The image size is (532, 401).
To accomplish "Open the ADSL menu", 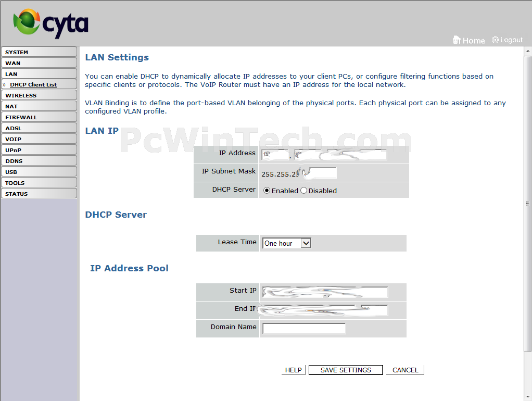I will [39, 128].
